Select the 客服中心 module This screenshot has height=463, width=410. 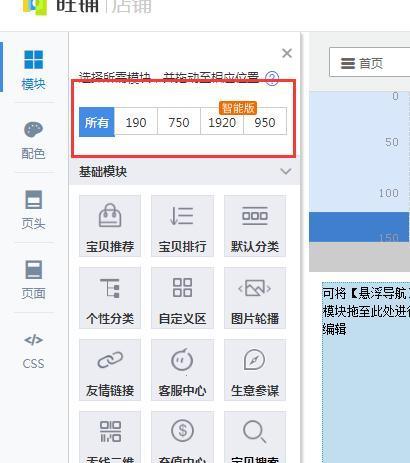coord(182,370)
